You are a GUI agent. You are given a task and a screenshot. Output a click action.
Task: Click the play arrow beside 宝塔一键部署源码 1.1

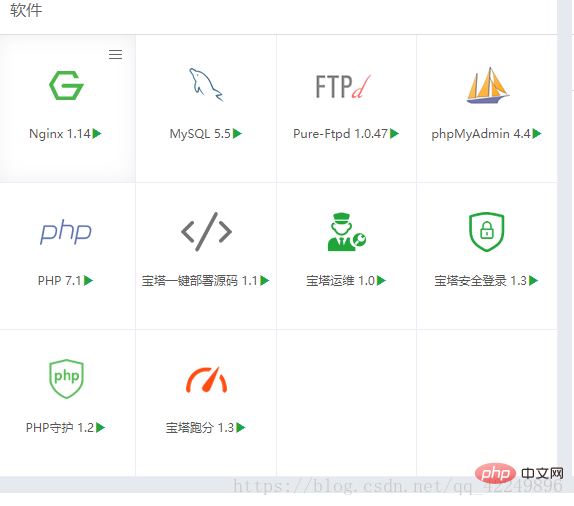(265, 280)
